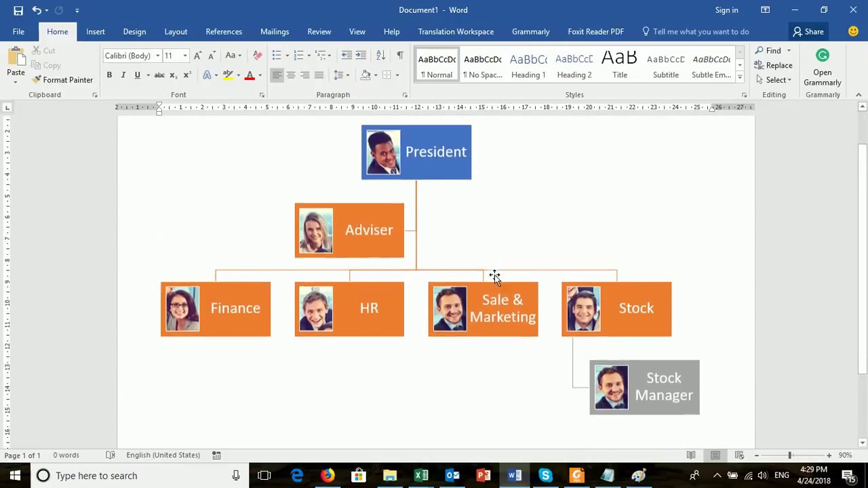Open the proofing errors status icon
The width and height of the screenshot is (868, 488).
tap(111, 455)
